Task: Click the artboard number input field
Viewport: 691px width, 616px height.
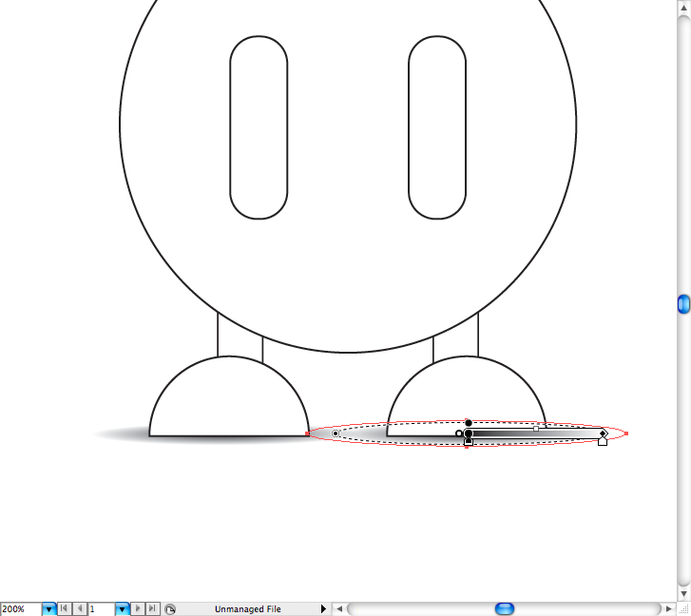Action: click(100, 608)
